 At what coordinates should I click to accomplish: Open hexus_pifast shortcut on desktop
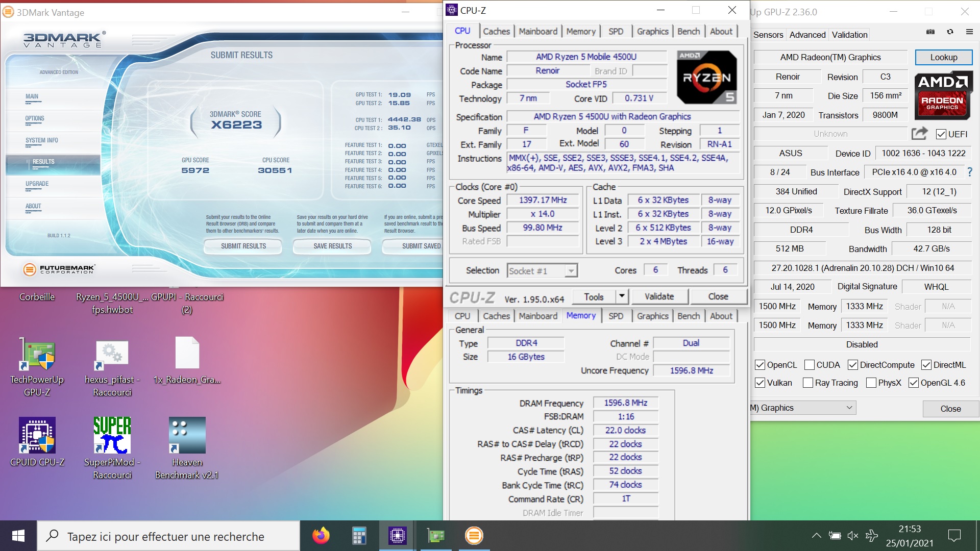tap(112, 367)
